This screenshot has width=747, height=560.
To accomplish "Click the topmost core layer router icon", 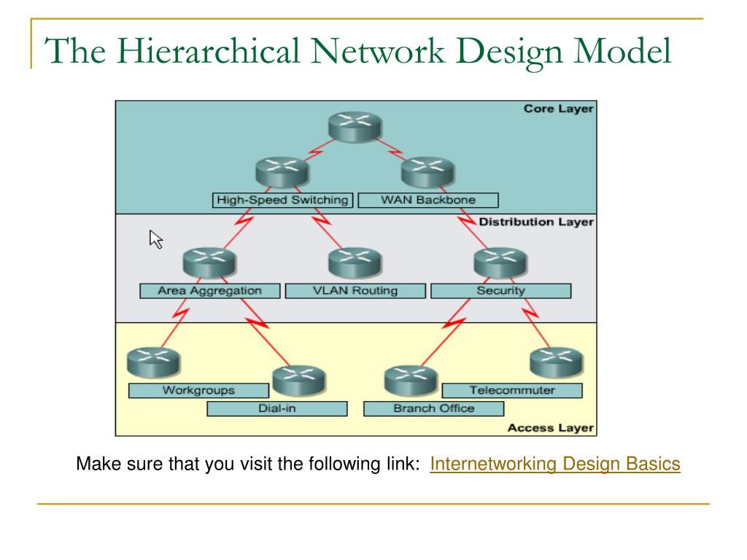I will click(355, 127).
